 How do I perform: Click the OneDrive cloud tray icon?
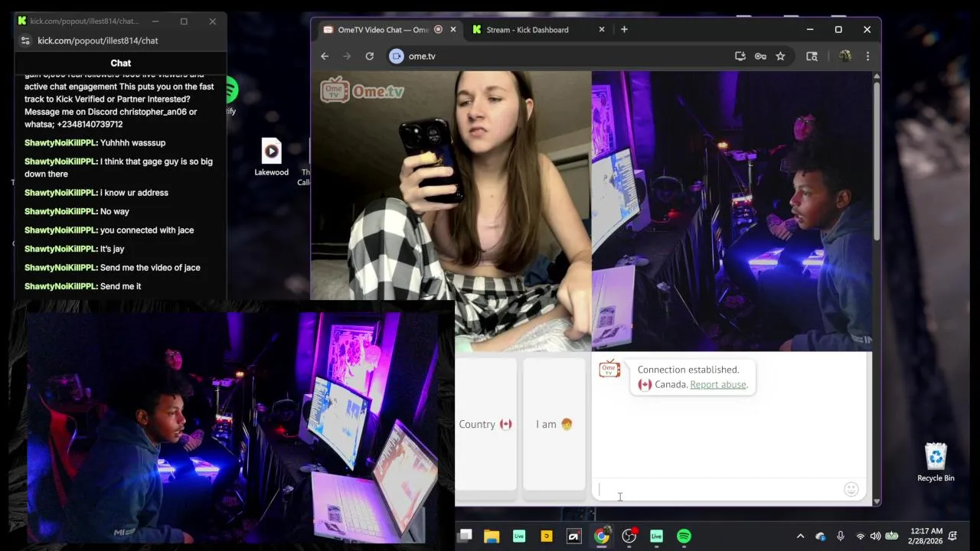821,536
